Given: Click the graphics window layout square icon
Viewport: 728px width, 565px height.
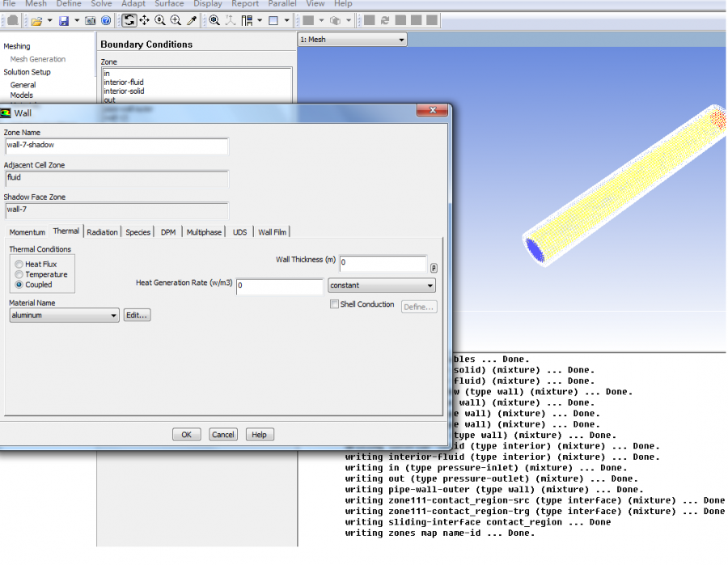Looking at the screenshot, I should tap(273, 20).
